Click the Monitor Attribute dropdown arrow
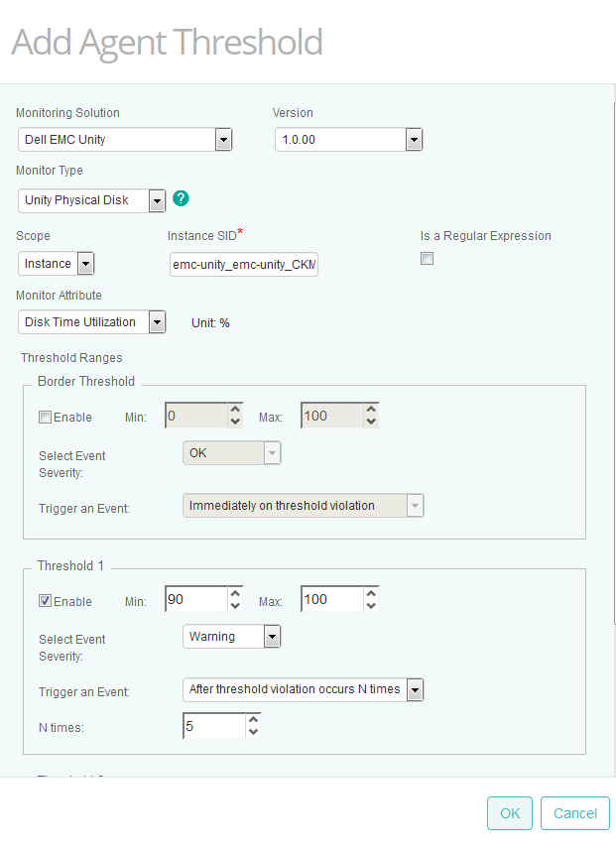Image resolution: width=616 pixels, height=850 pixels. click(158, 321)
